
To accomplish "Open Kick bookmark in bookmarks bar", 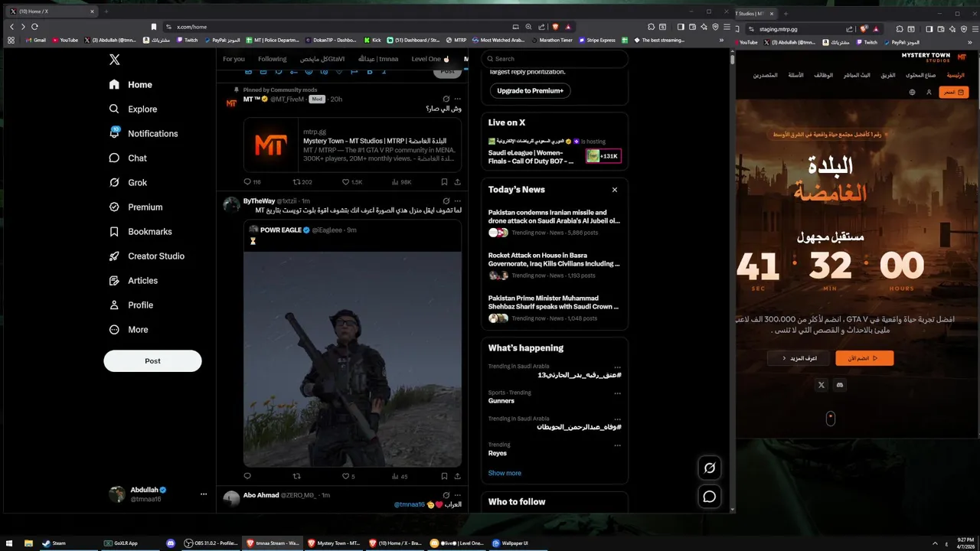I will point(372,40).
